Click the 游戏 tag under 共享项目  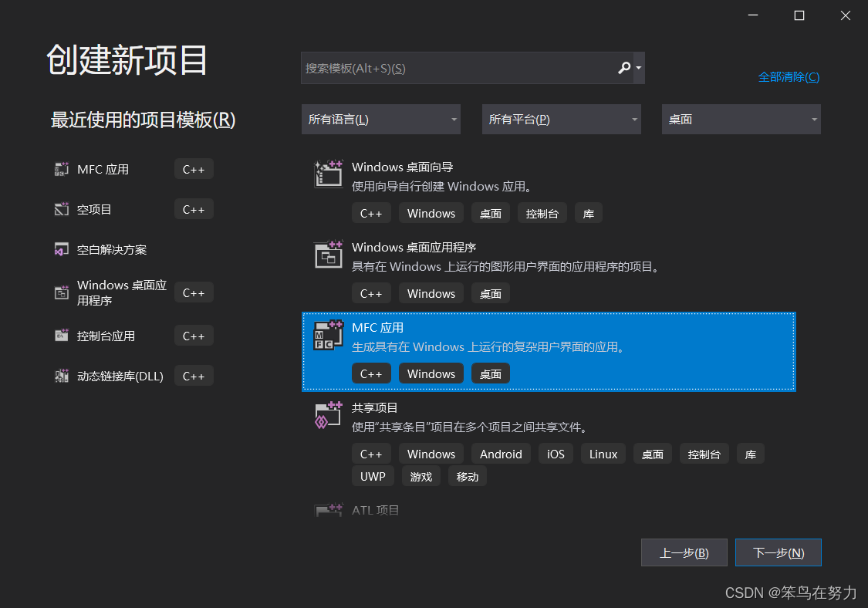(421, 476)
